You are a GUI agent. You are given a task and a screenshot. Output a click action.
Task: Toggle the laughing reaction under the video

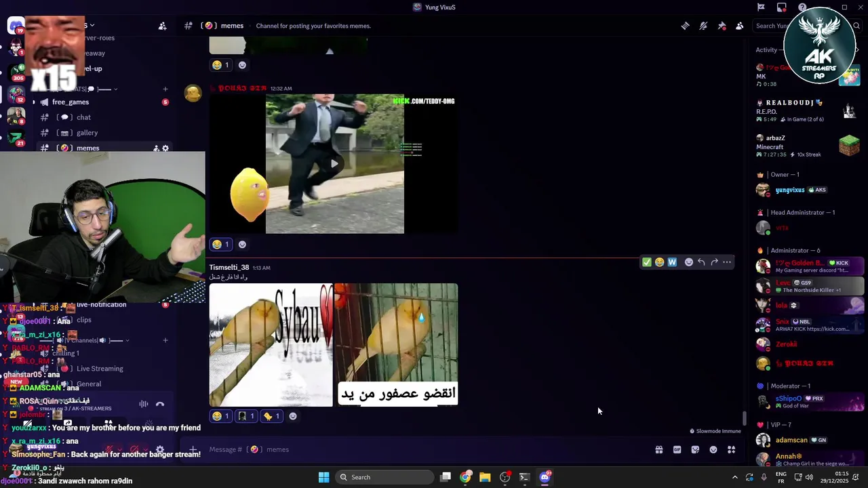click(221, 245)
